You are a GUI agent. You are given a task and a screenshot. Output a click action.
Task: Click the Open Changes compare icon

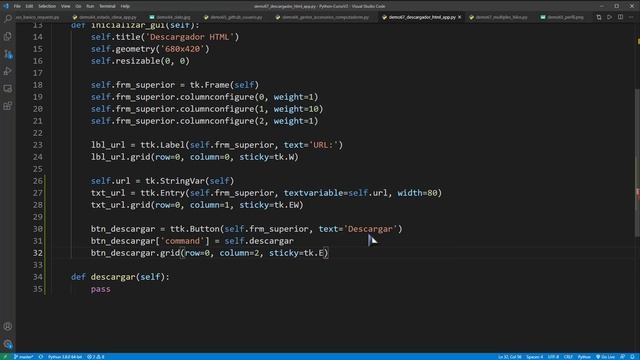pyautogui.click(x=599, y=17)
